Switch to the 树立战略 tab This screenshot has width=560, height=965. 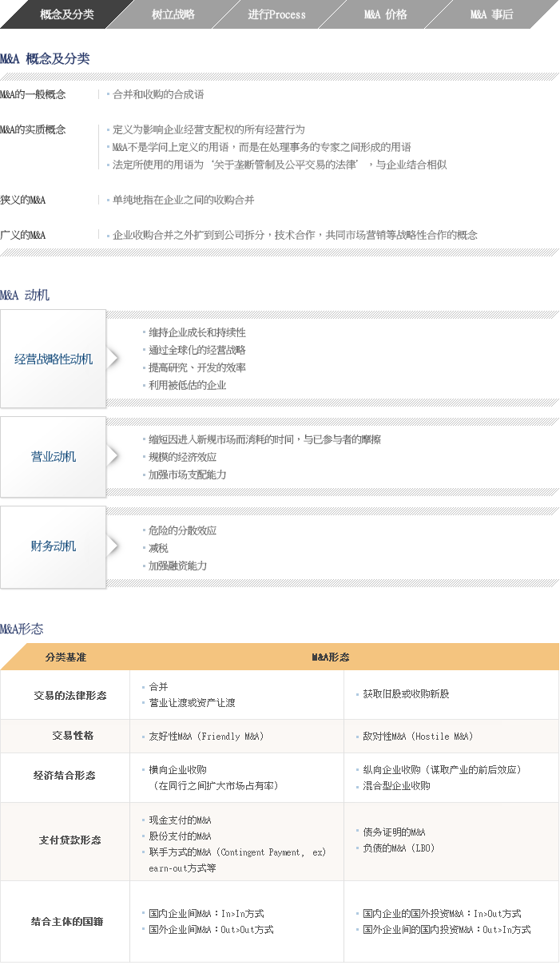tap(173, 14)
